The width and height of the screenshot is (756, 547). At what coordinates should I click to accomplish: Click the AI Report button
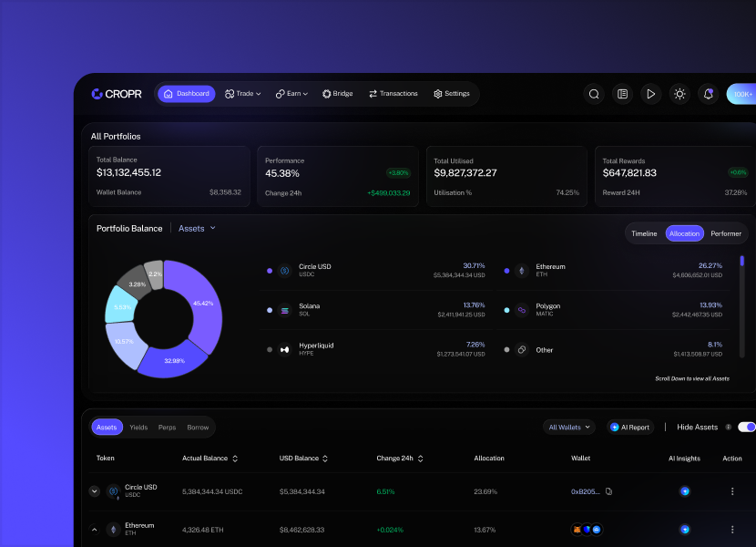pos(630,428)
